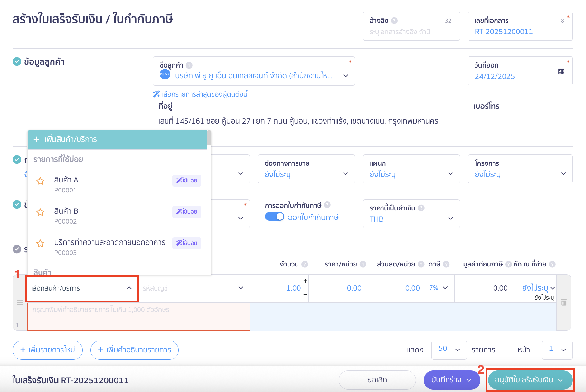Toggle the ออกใบกำกับภาษี switch
The width and height of the screenshot is (586, 392).
(274, 217)
